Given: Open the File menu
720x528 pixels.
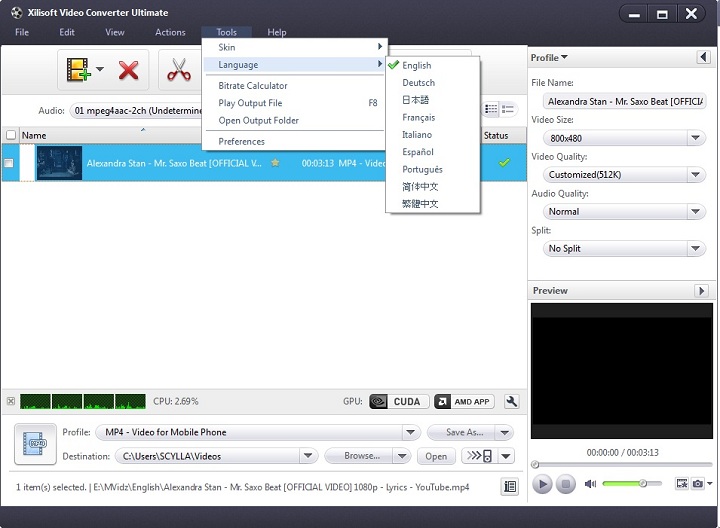Looking at the screenshot, I should (22, 32).
